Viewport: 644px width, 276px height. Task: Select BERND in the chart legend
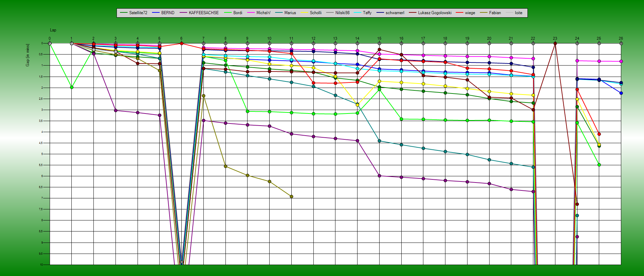click(x=163, y=13)
